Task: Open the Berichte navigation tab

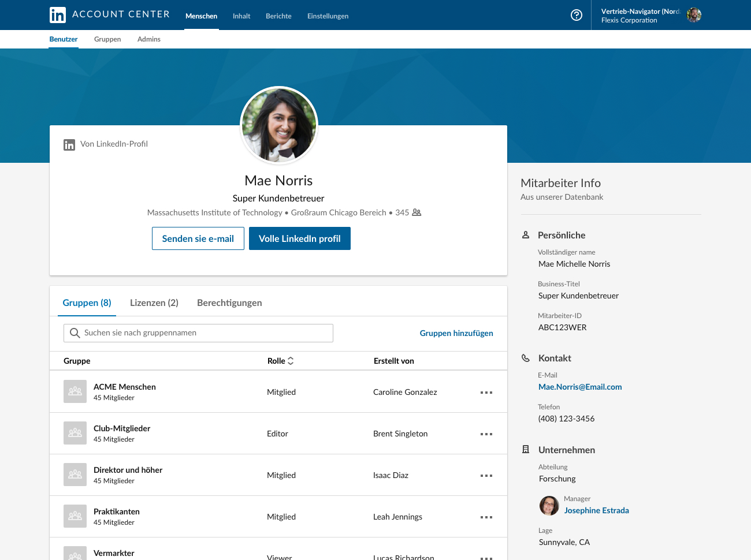Action: point(278,16)
